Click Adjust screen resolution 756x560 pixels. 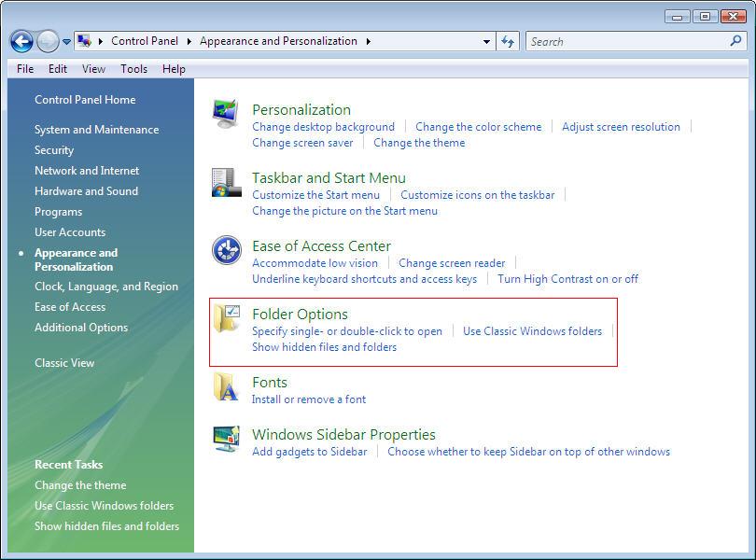[621, 127]
